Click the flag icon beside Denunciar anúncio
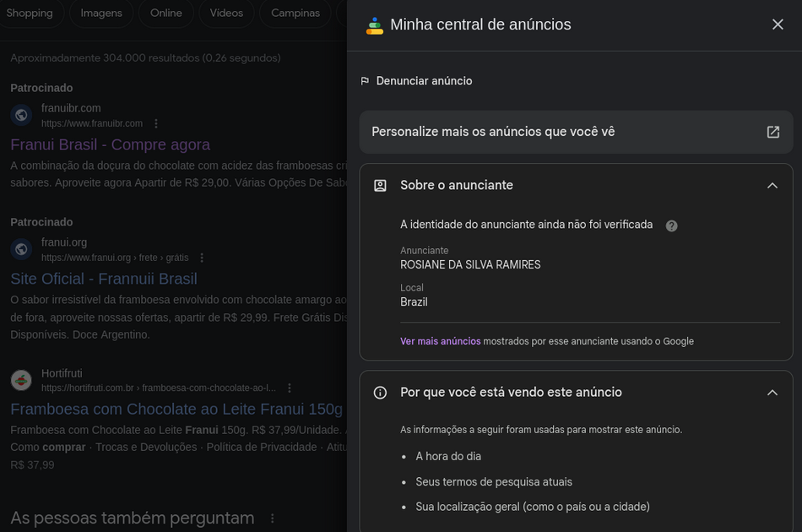 click(x=365, y=81)
